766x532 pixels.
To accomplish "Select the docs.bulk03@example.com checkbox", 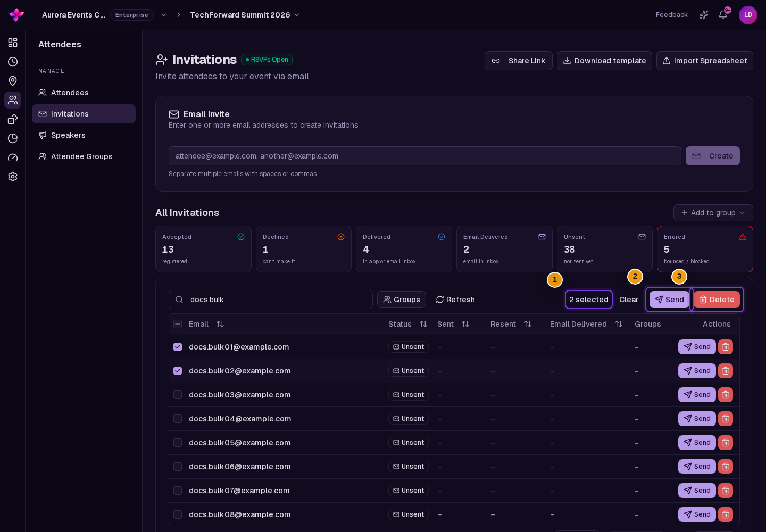I will click(x=178, y=395).
